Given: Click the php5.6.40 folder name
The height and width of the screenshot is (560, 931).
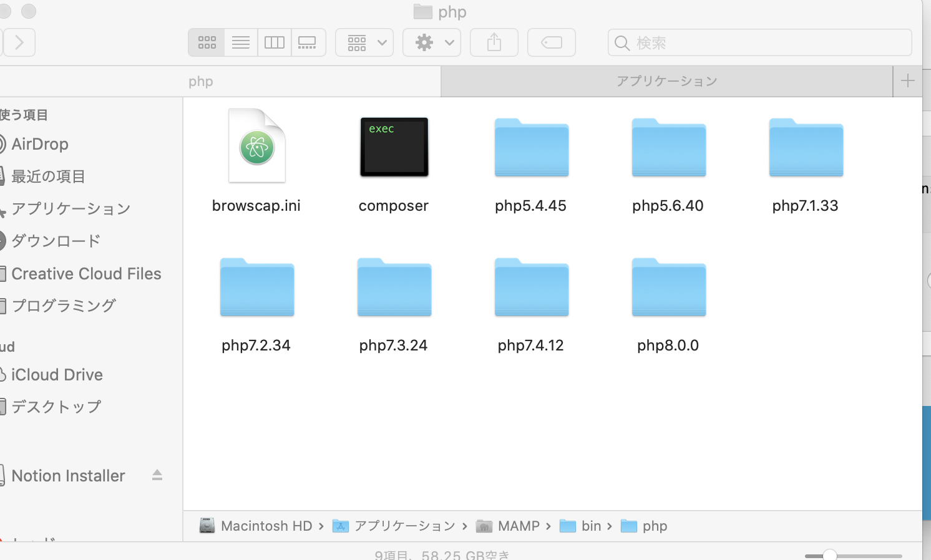Looking at the screenshot, I should pyautogui.click(x=668, y=206).
